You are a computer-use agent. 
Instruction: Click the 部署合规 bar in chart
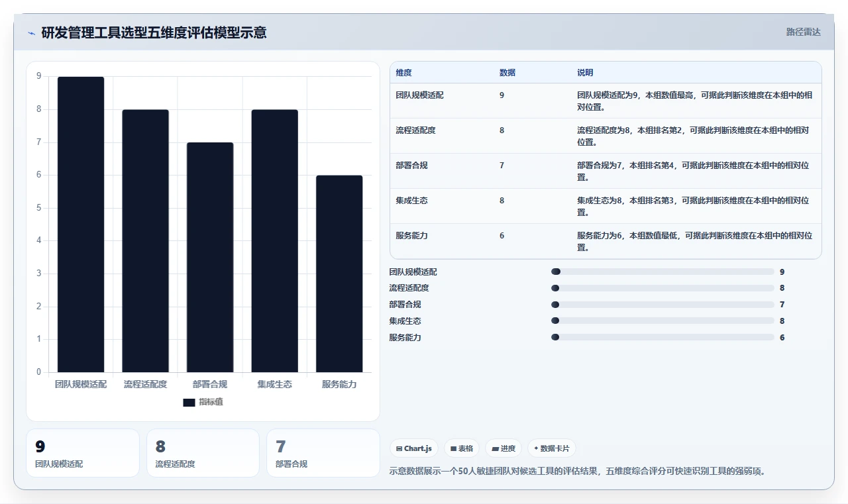pyautogui.click(x=210, y=257)
